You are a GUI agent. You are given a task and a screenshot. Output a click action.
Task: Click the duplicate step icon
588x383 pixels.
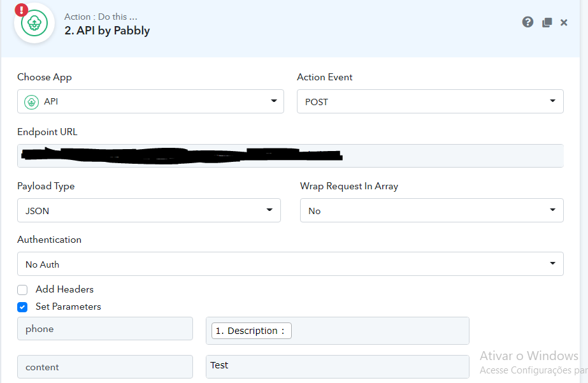coord(547,22)
